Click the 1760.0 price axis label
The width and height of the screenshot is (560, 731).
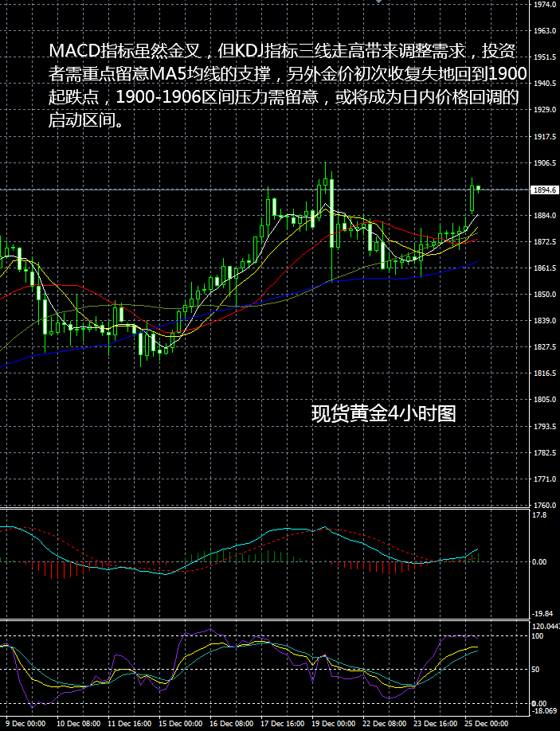[x=544, y=506]
